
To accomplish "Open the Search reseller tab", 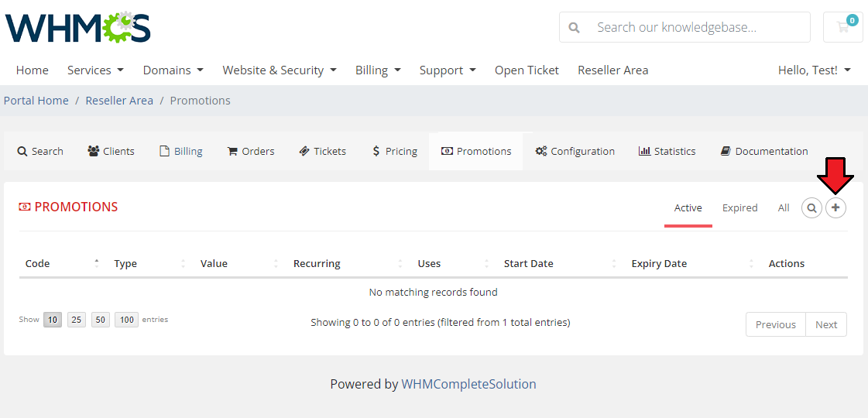I will [x=39, y=151].
